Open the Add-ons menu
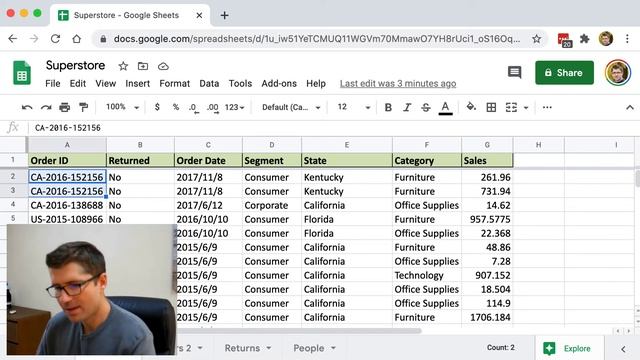Image resolution: width=640 pixels, height=360 pixels. 279,84
